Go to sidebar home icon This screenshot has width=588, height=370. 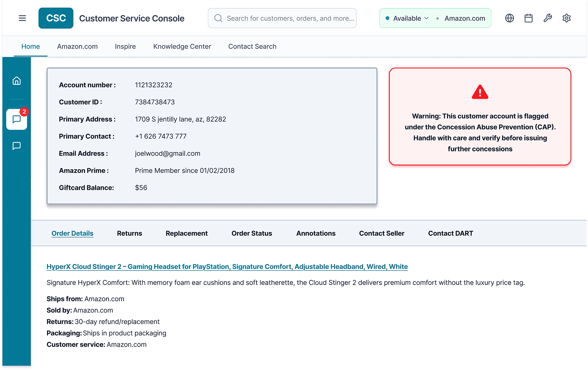(17, 81)
